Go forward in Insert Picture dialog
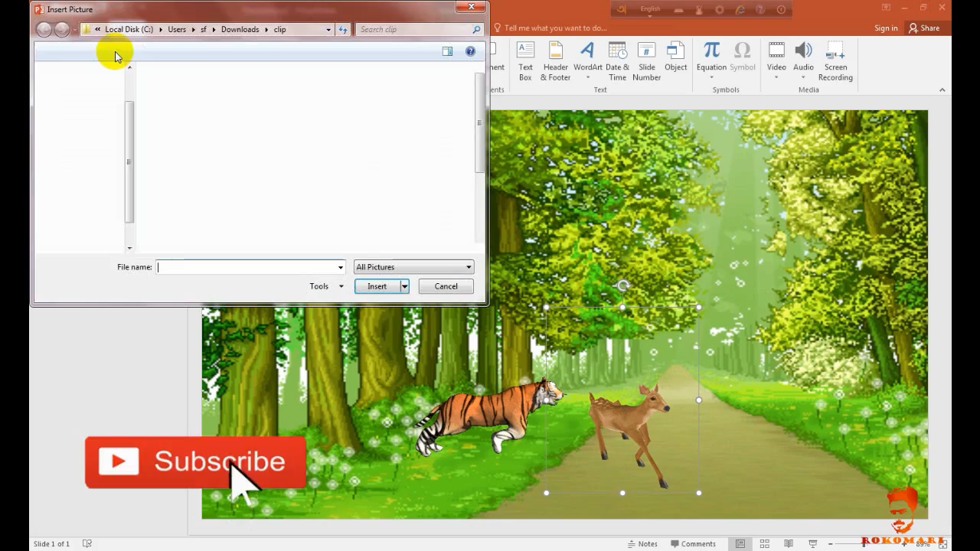The image size is (980, 551). [x=62, y=29]
